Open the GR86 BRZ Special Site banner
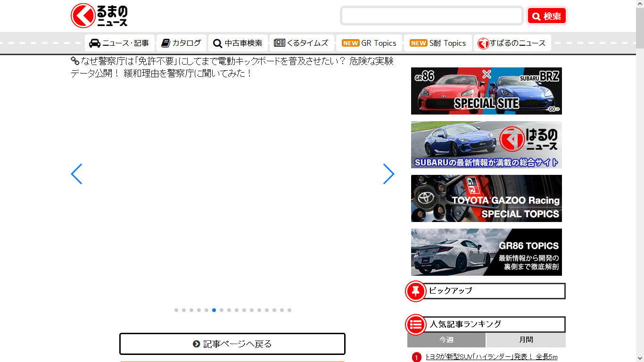644x362 pixels. [486, 91]
